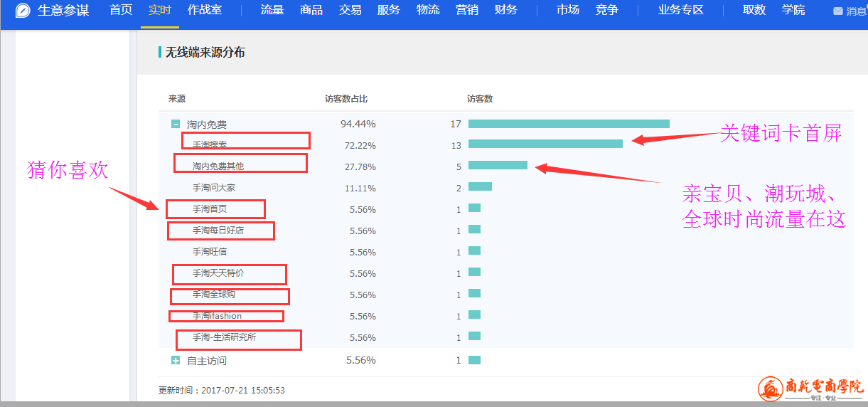
Task: Open the 营销 menu
Action: point(467,10)
